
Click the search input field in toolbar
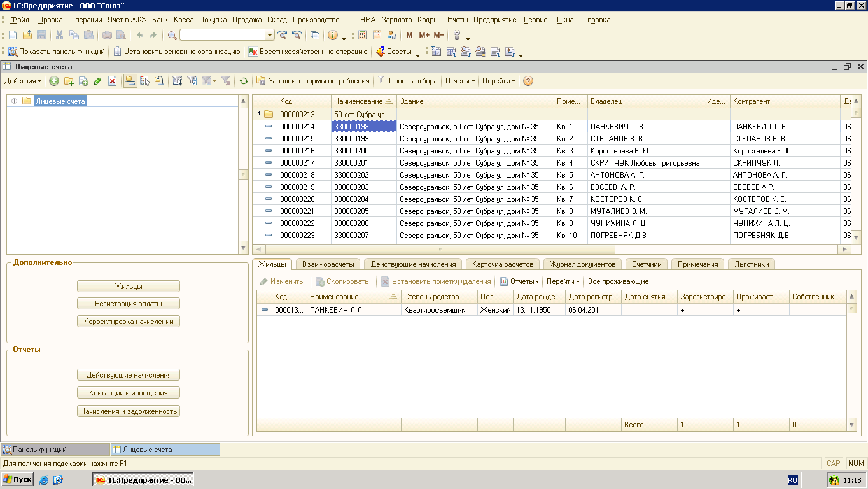[222, 35]
